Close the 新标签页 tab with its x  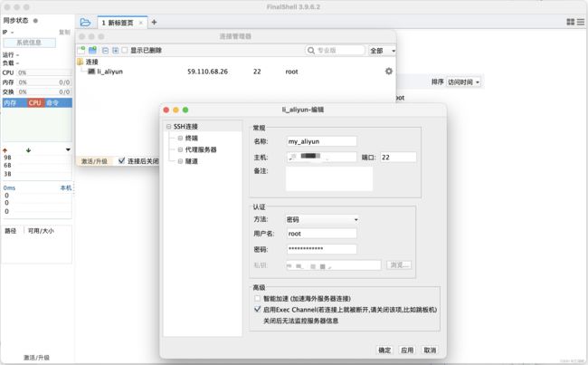tap(141, 23)
